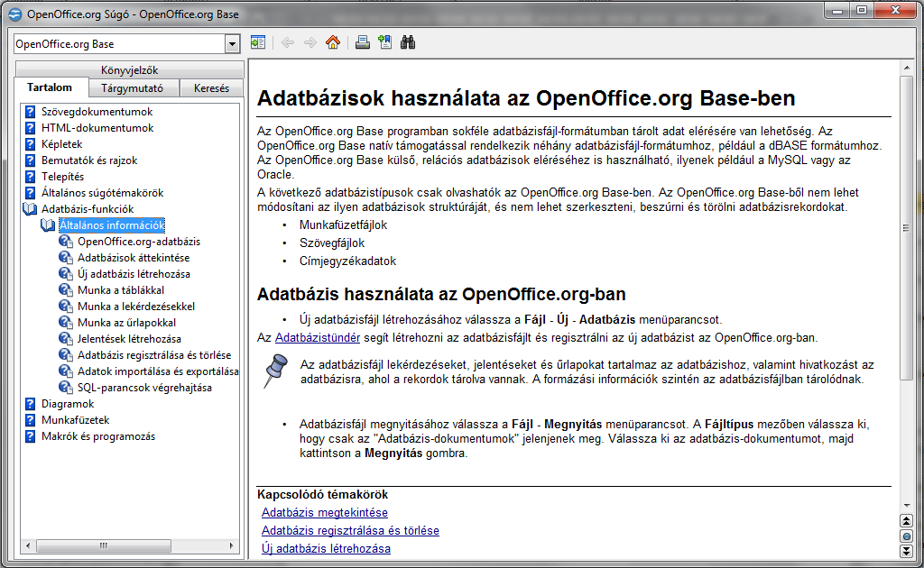Image resolution: width=924 pixels, height=568 pixels.
Task: Click the page icon next to SQL-parancsok végrehajtása
Action: (66, 388)
